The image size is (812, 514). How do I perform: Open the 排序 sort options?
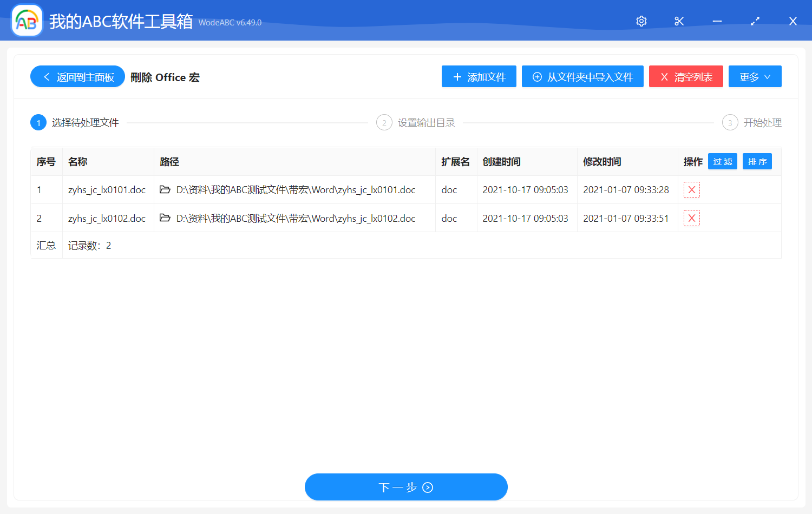(x=757, y=162)
